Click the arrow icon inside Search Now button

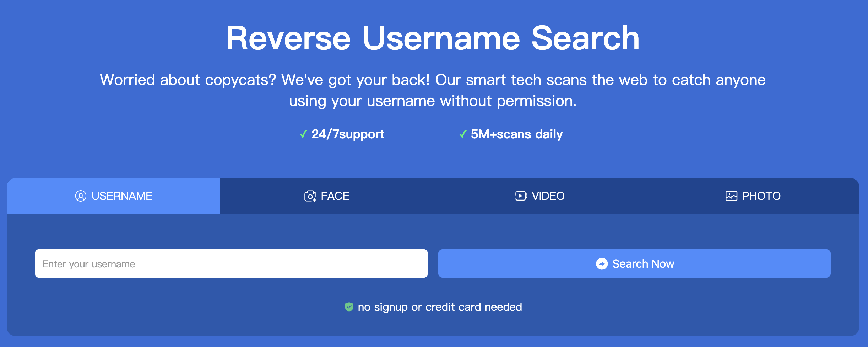click(x=602, y=264)
